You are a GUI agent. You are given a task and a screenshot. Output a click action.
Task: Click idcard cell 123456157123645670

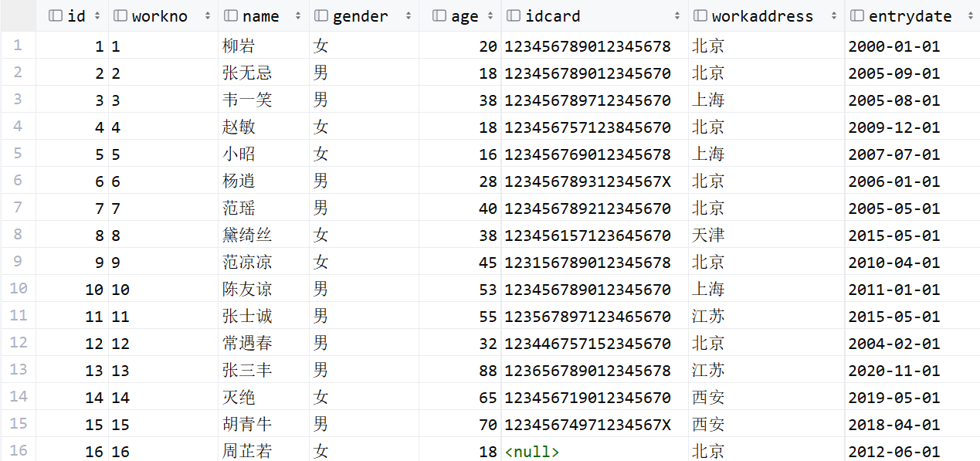[x=588, y=236]
